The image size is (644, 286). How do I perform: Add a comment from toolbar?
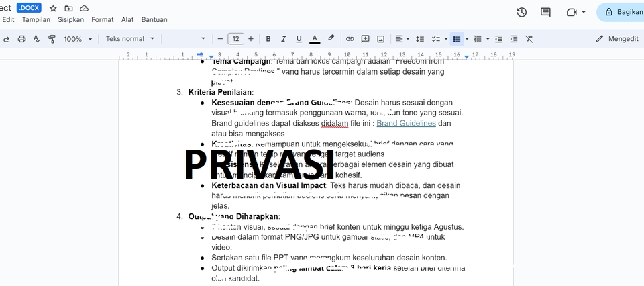365,39
